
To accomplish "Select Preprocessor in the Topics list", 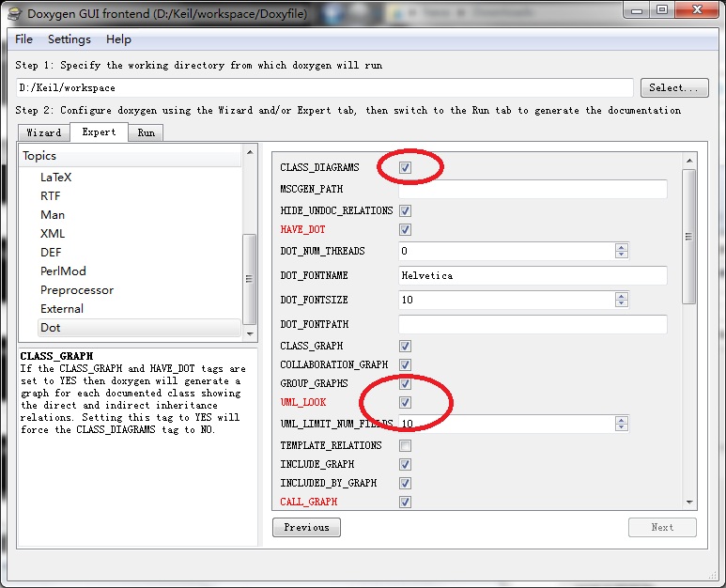I will (x=77, y=290).
